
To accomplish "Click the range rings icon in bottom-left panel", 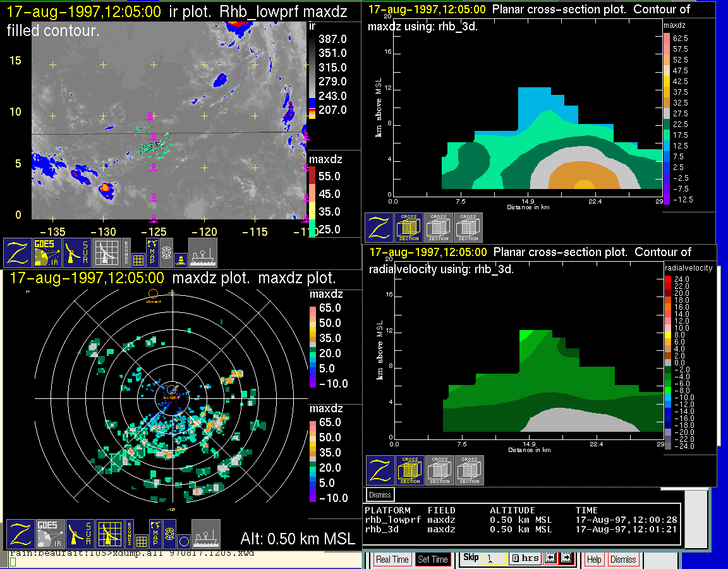I will coord(169,534).
